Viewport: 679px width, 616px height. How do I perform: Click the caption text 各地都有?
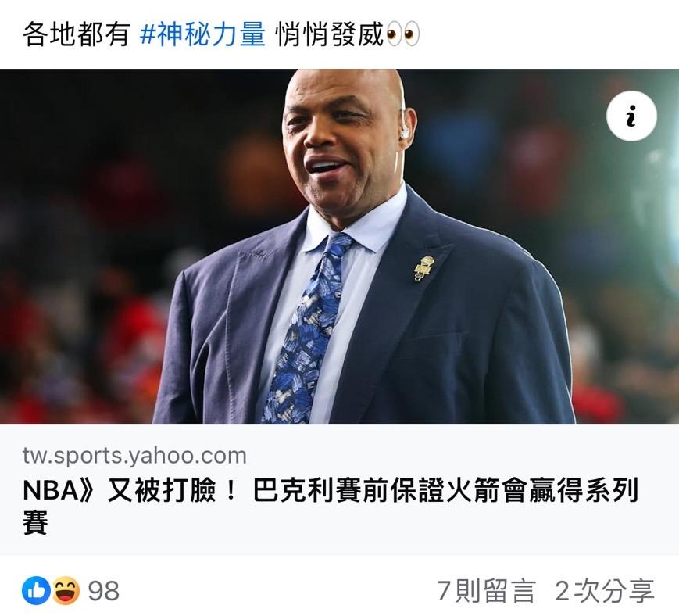coord(77,34)
